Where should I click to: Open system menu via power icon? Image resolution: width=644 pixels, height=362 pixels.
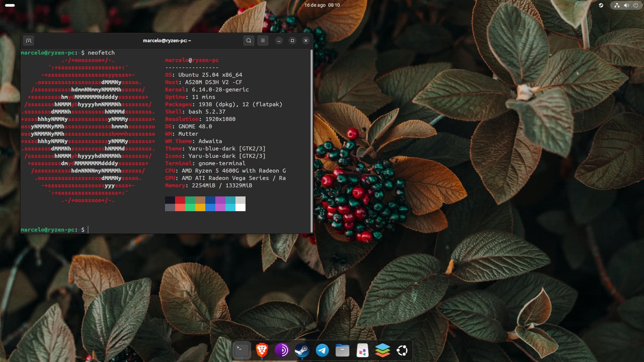point(636,5)
